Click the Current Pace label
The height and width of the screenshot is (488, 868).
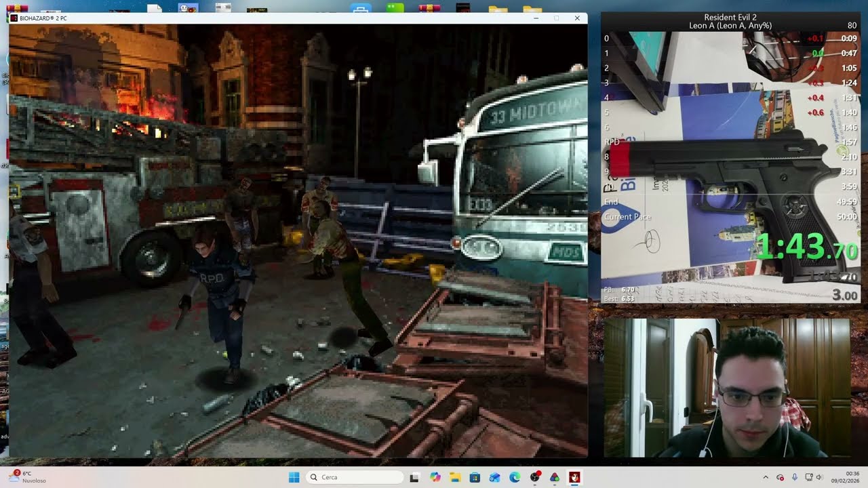(x=627, y=217)
